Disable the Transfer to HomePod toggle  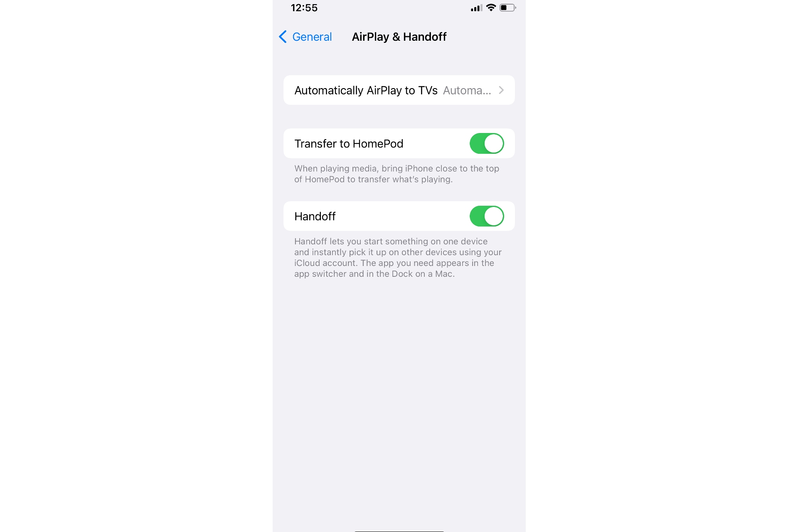pos(486,143)
